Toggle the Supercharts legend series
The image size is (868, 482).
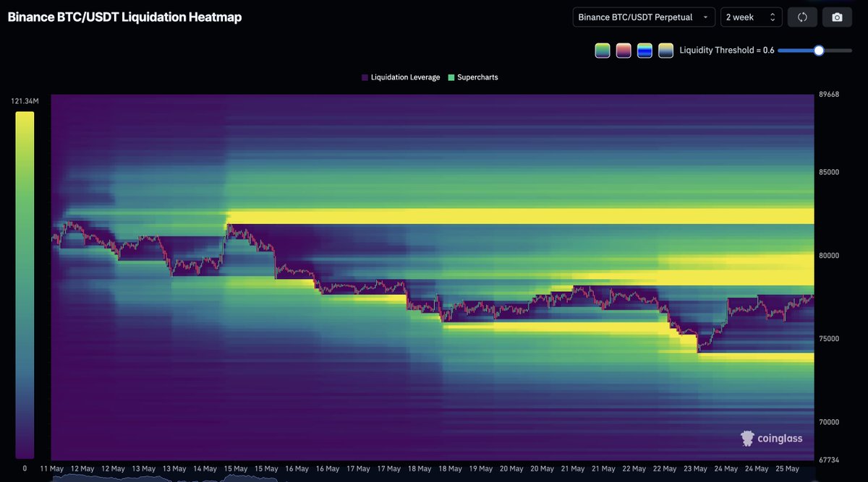(473, 77)
